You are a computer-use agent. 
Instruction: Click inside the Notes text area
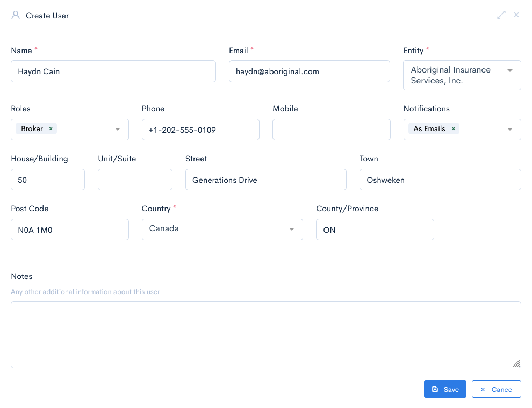coord(265,334)
